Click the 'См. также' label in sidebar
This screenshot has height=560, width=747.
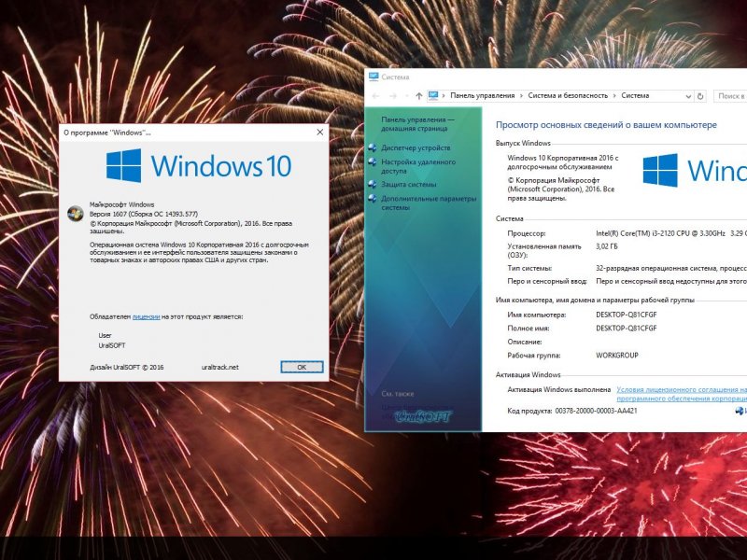click(x=398, y=394)
